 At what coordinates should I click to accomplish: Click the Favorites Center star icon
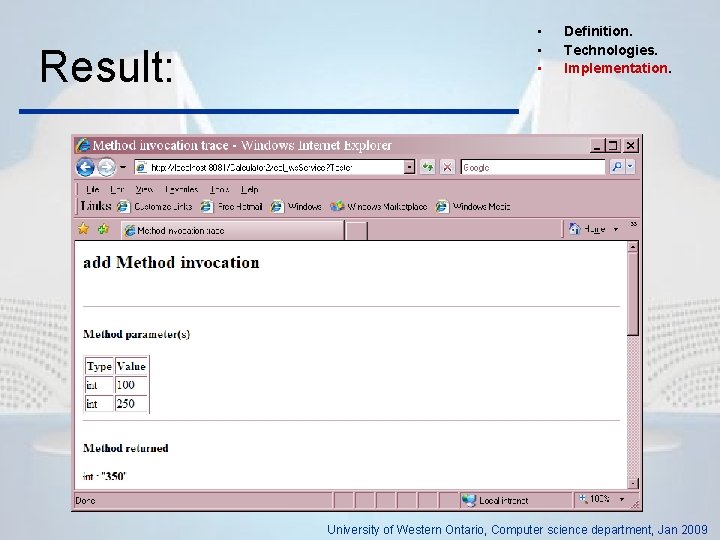click(x=83, y=228)
